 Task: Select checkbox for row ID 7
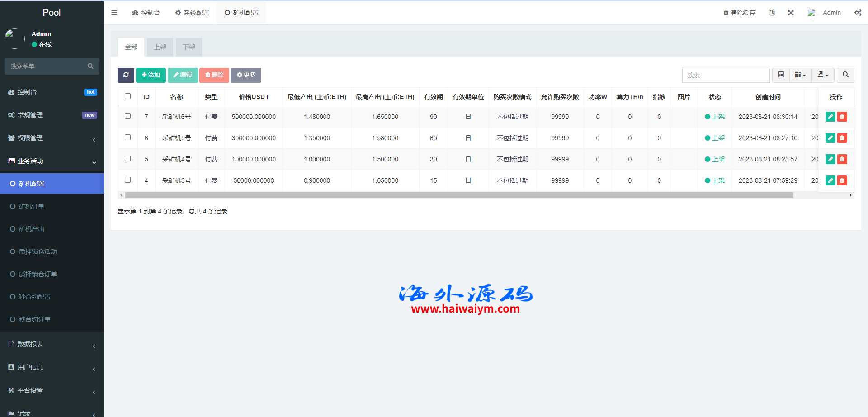128,116
